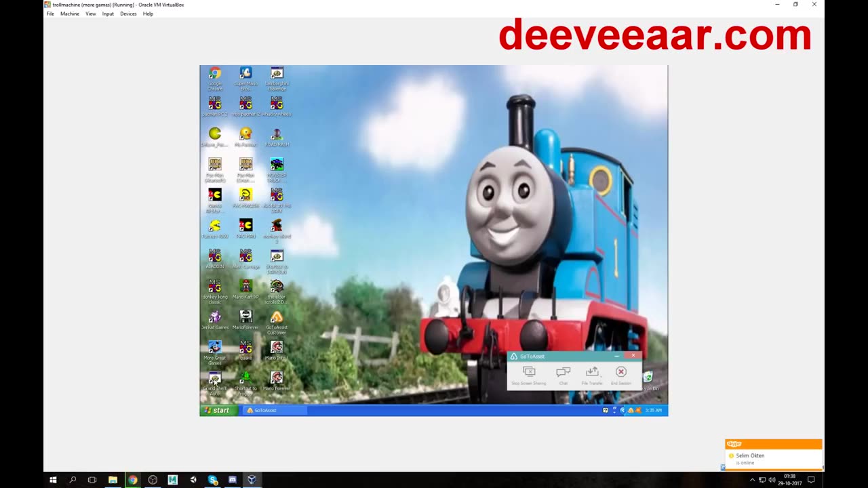Open VirtualBox View menu
Viewport: 868px width, 488px height.
coord(90,14)
